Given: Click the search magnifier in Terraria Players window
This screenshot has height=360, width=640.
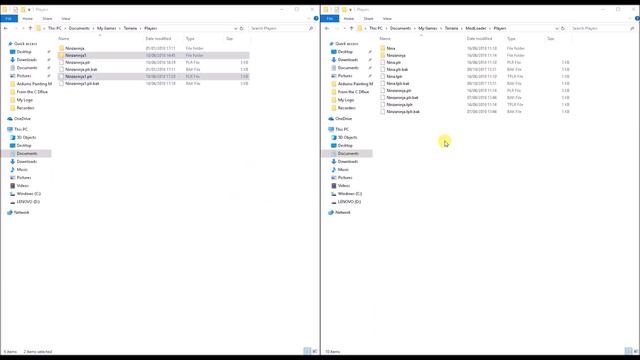Looking at the screenshot, I should pyautogui.click(x=311, y=28).
